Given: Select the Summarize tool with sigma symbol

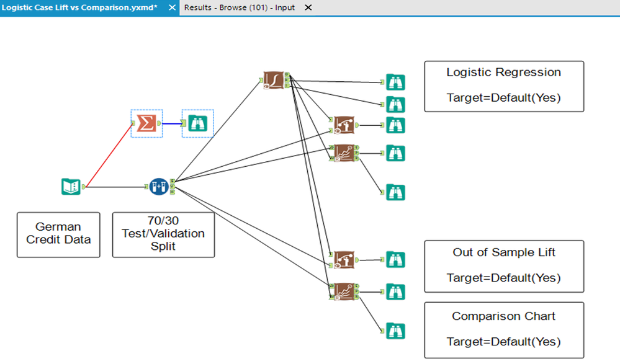Looking at the screenshot, I should click(146, 123).
